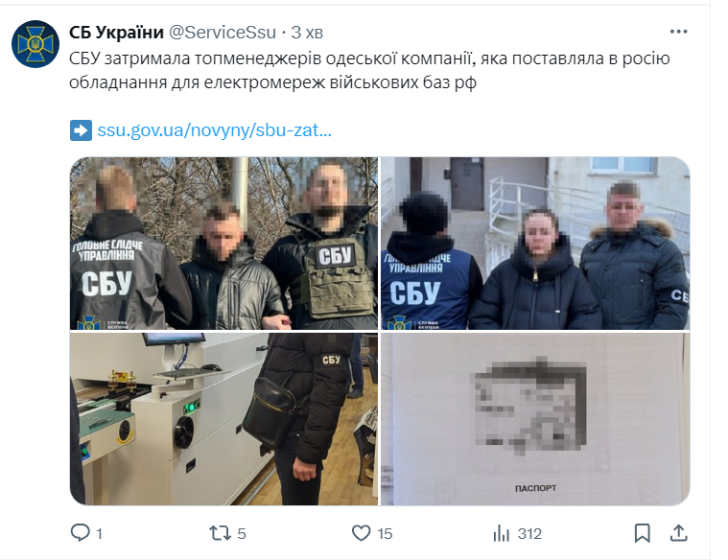This screenshot has height=560, width=728.
Task: Click the blue arrow emoji before link
Action: tap(81, 130)
